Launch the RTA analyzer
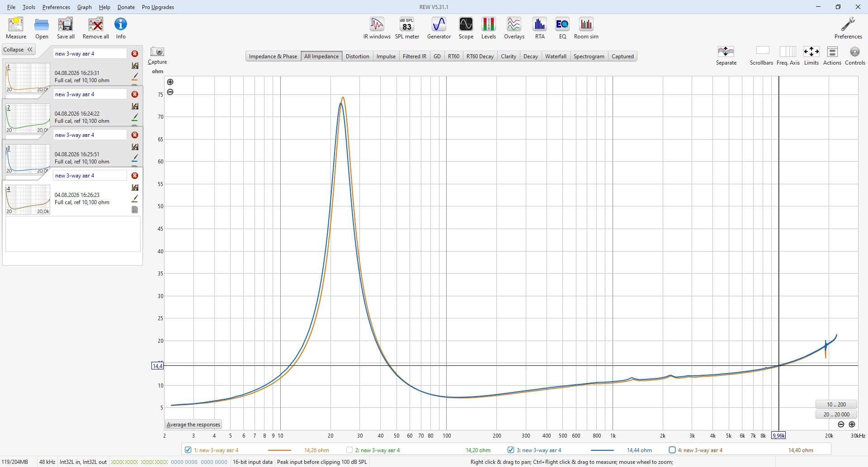Image resolution: width=868 pixels, height=467 pixels. coord(540,28)
